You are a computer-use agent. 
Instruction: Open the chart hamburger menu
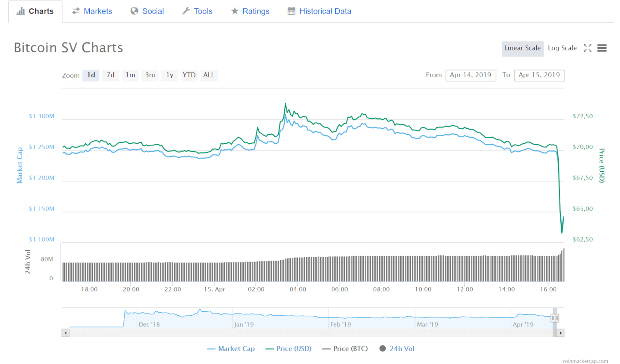coord(602,48)
